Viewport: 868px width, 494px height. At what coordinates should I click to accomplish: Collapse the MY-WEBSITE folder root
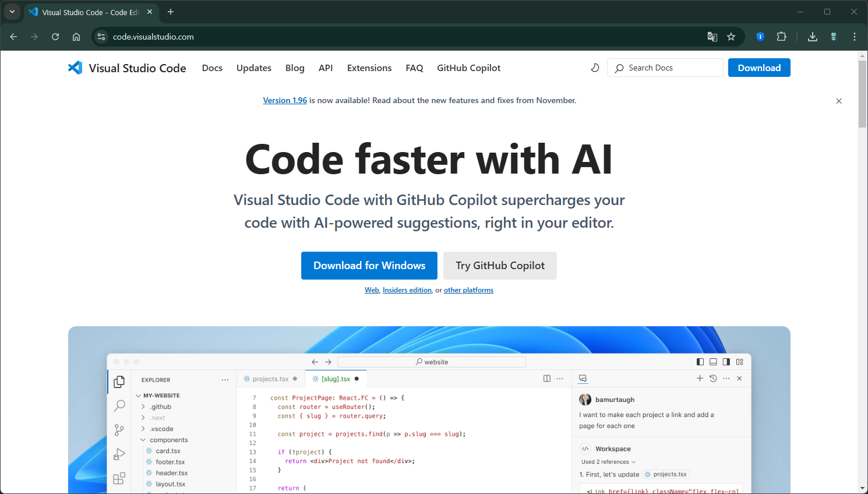tap(158, 396)
